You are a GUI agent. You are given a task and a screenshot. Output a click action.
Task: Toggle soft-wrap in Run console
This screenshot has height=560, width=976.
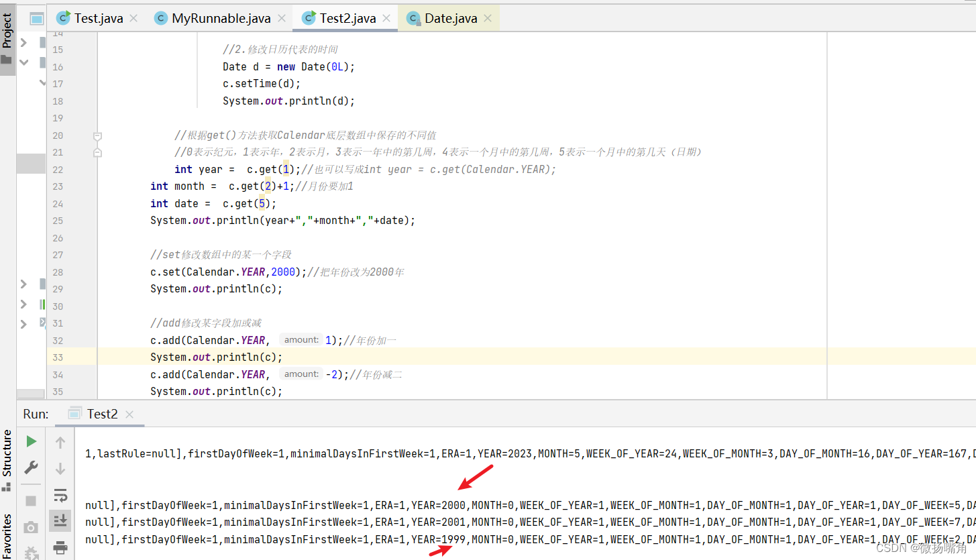[60, 496]
